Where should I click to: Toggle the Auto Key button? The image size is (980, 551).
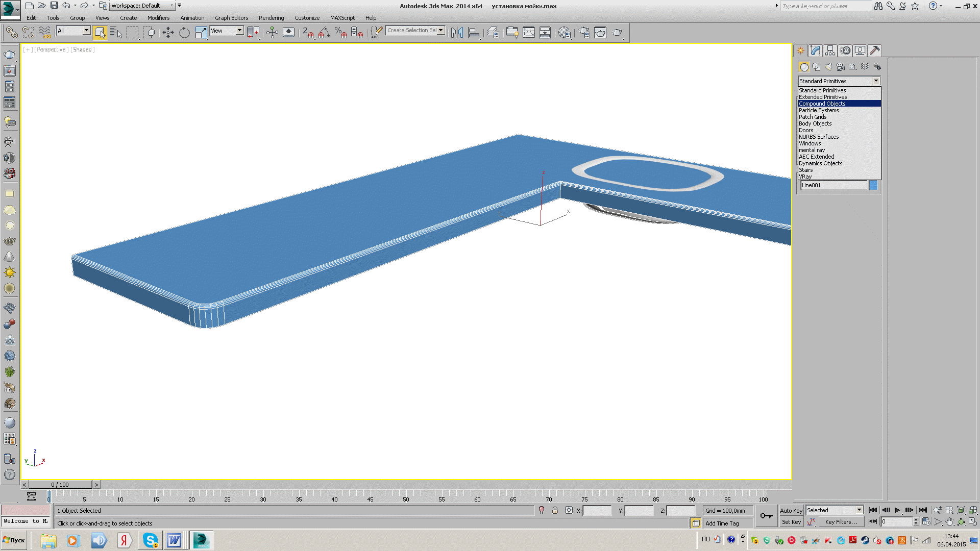[791, 510]
